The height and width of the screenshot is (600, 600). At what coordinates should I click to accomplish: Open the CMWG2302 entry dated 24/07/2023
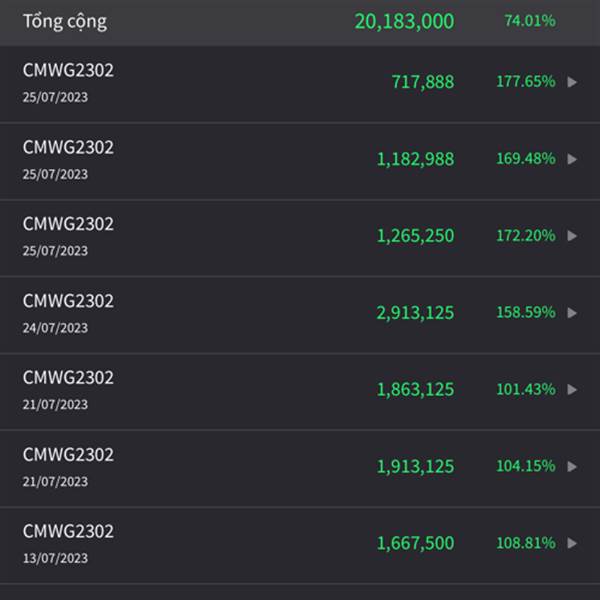coord(68,301)
